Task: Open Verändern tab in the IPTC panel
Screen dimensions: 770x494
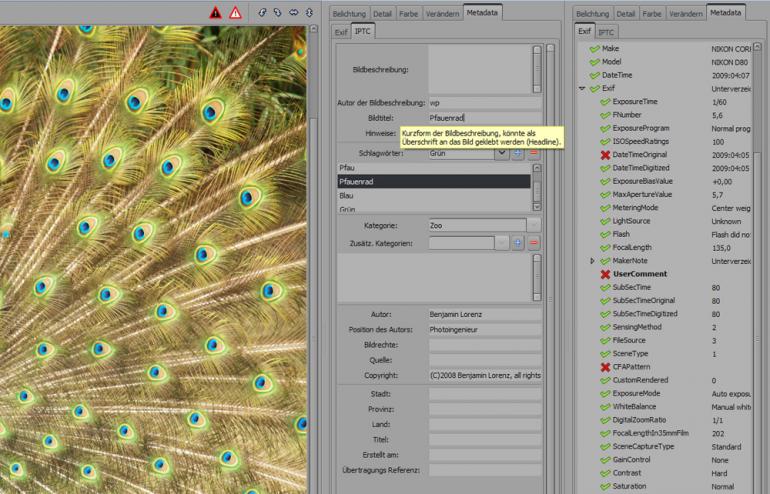Action: (442, 14)
